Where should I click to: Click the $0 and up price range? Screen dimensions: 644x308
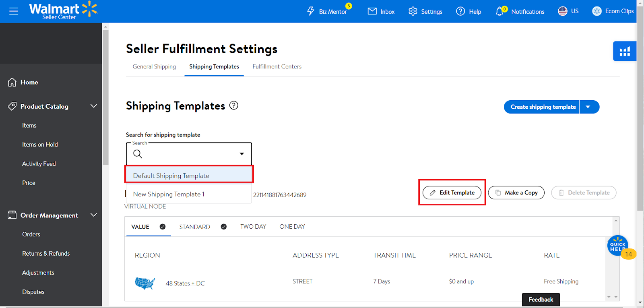461,281
